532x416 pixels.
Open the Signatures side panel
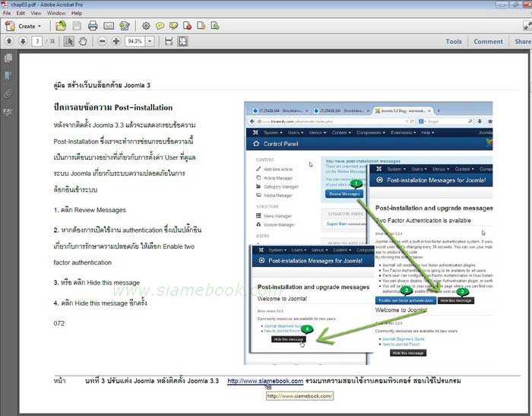8,112
